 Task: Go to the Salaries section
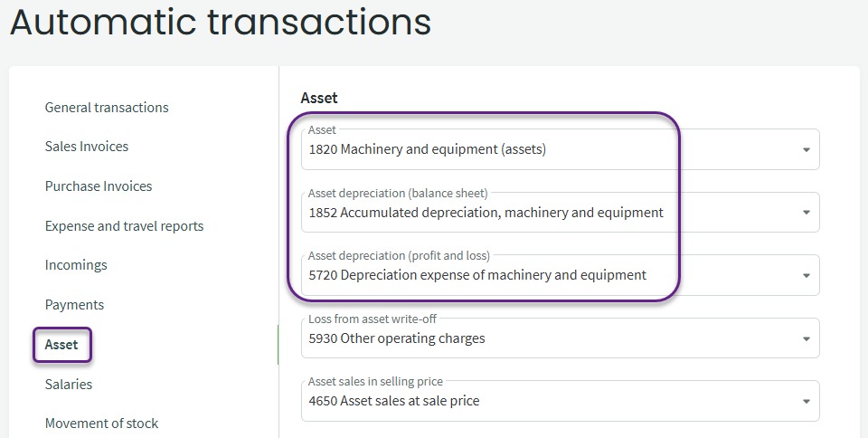point(69,385)
